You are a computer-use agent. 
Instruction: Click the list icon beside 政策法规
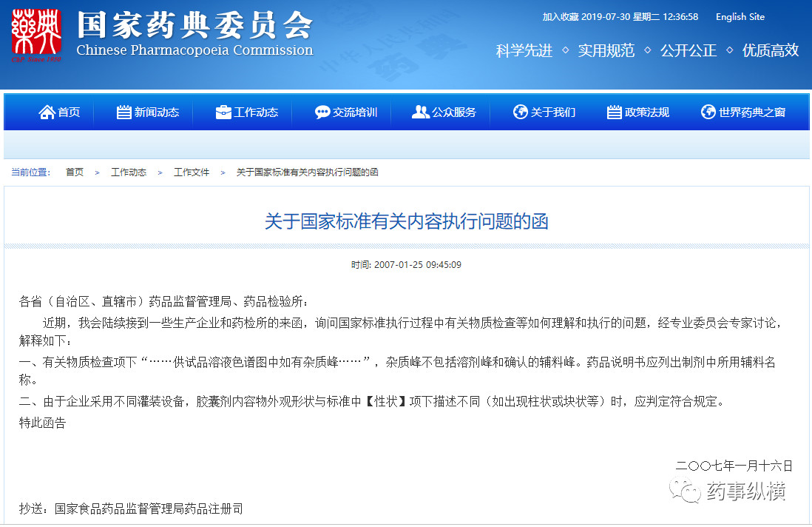tap(614, 113)
